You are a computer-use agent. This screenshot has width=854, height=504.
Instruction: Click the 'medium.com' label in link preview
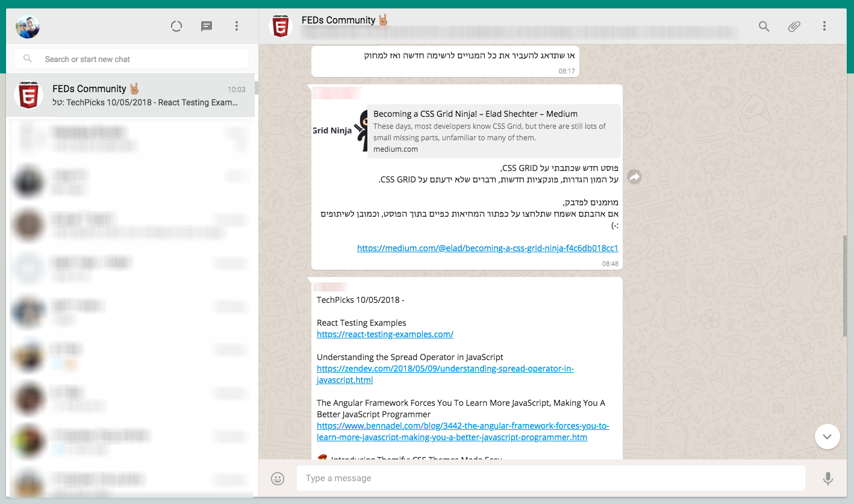pos(396,149)
